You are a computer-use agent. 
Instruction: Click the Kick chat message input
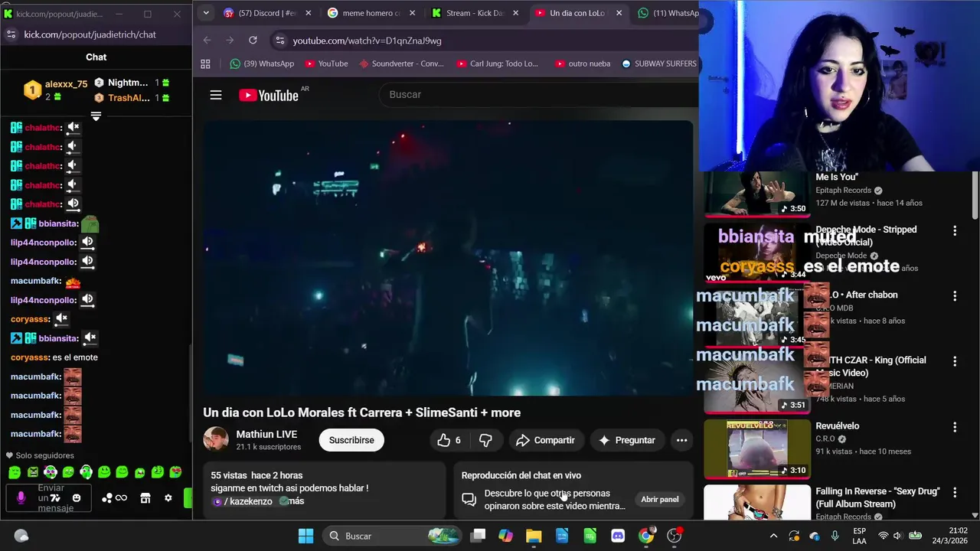click(51, 498)
